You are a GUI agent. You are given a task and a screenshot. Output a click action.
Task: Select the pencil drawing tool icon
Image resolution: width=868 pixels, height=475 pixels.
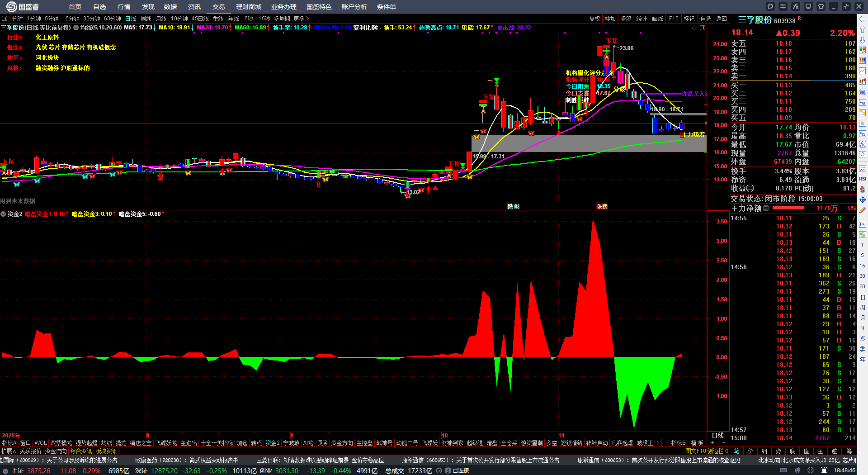click(x=863, y=210)
